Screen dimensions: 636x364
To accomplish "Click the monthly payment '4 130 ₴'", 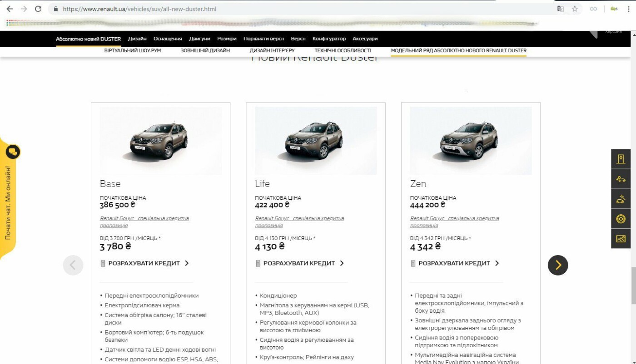I will point(270,246).
